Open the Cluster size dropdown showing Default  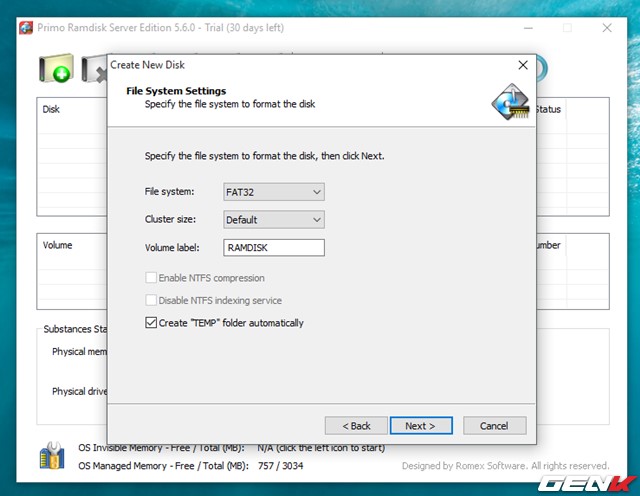click(274, 220)
